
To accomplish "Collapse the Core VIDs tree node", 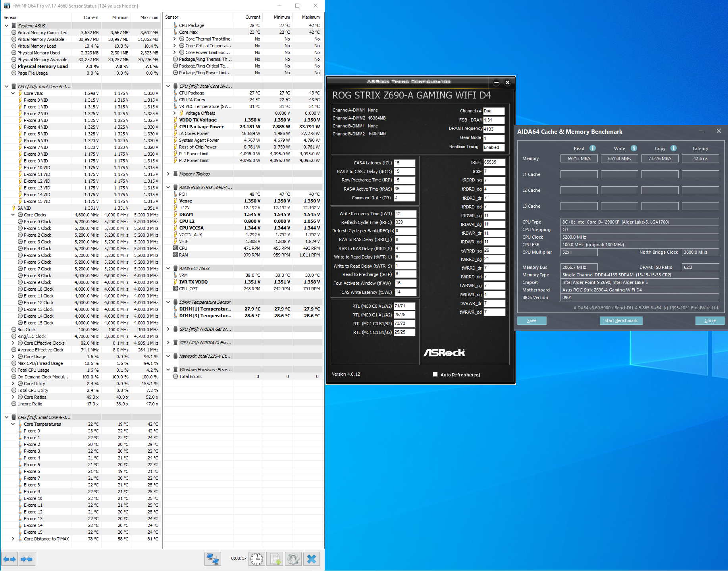I will 13,93.
